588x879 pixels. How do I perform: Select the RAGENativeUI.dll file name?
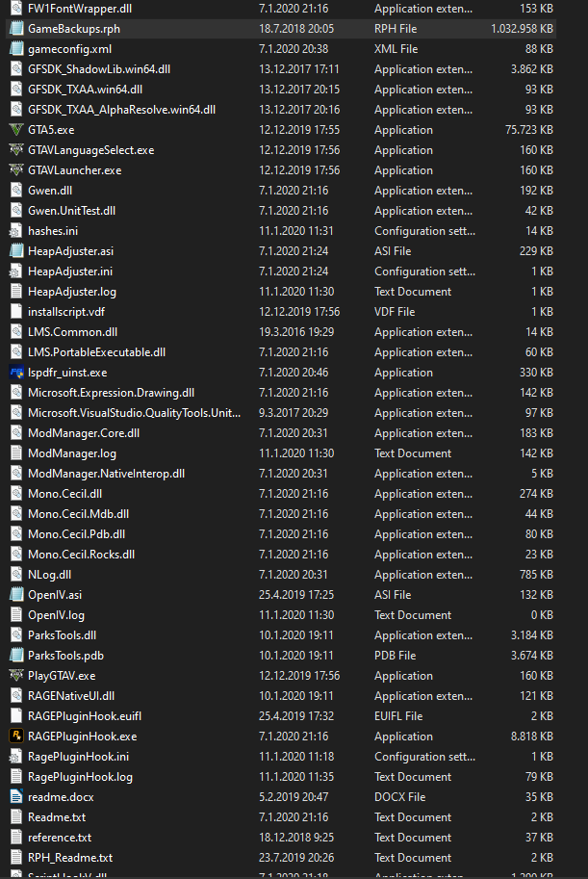pos(71,696)
